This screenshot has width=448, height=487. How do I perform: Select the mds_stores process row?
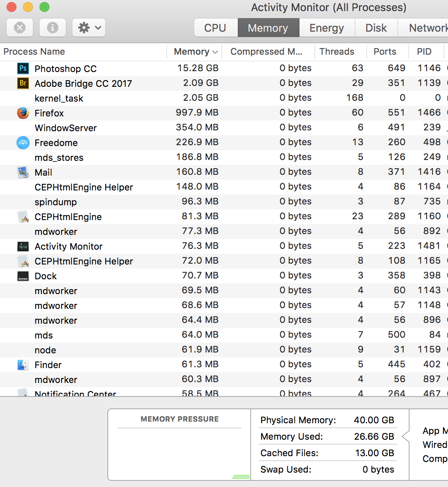[224, 158]
